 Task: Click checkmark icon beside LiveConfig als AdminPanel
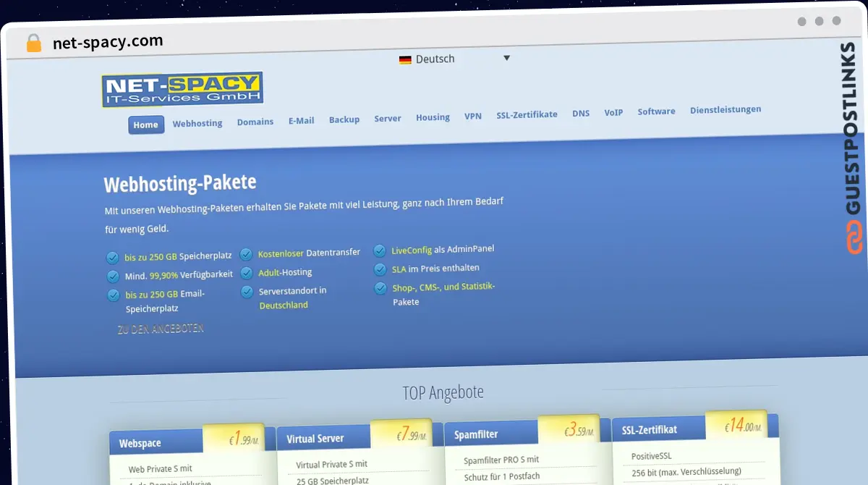[x=380, y=251]
